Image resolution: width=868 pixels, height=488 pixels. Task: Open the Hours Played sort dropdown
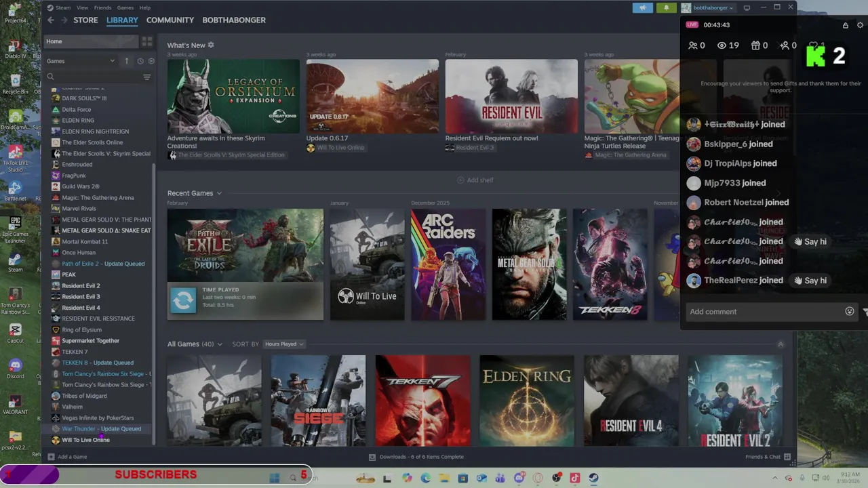coord(283,344)
